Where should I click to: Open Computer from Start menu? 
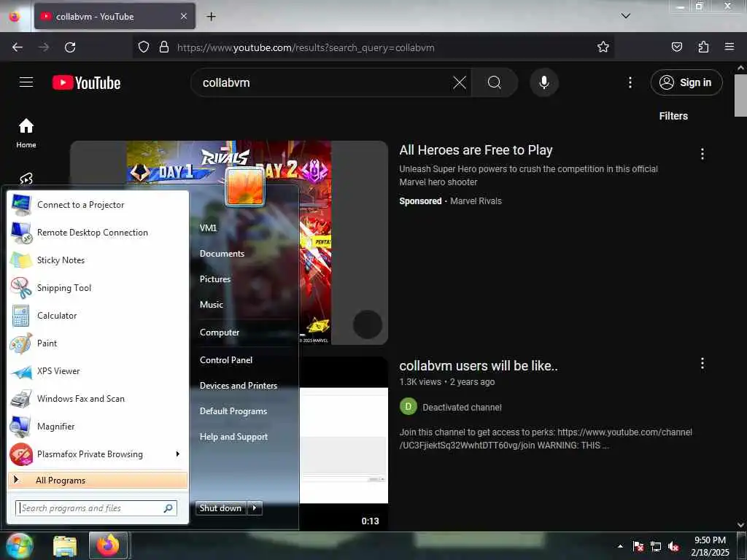point(219,332)
